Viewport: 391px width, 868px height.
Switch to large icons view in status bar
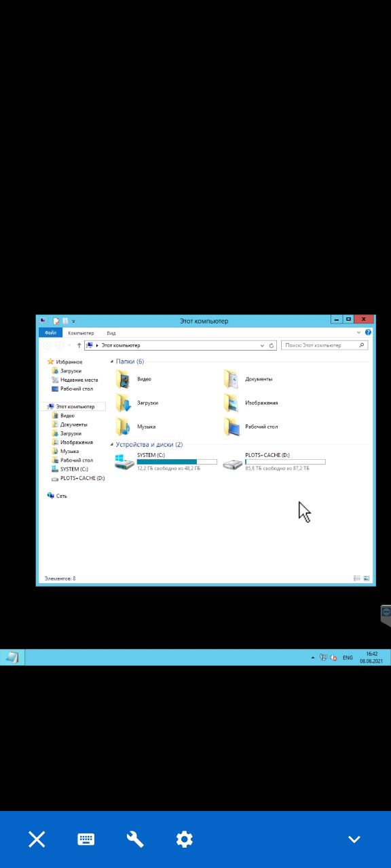click(x=367, y=578)
